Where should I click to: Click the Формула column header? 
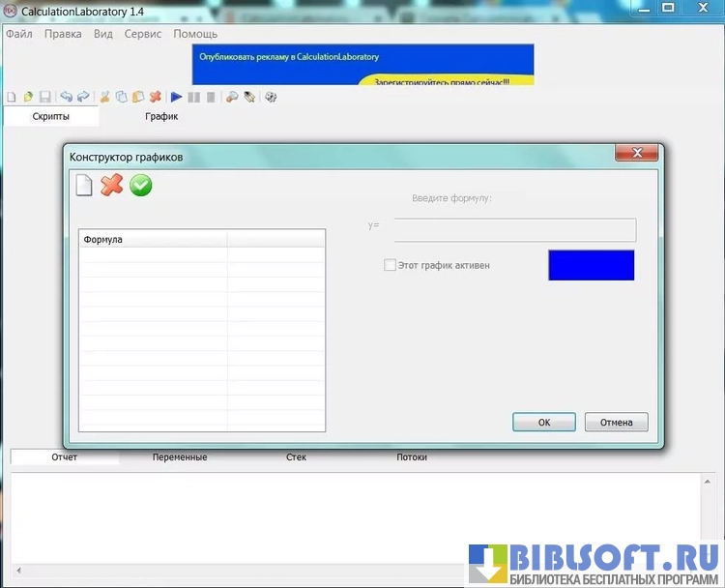coord(152,239)
